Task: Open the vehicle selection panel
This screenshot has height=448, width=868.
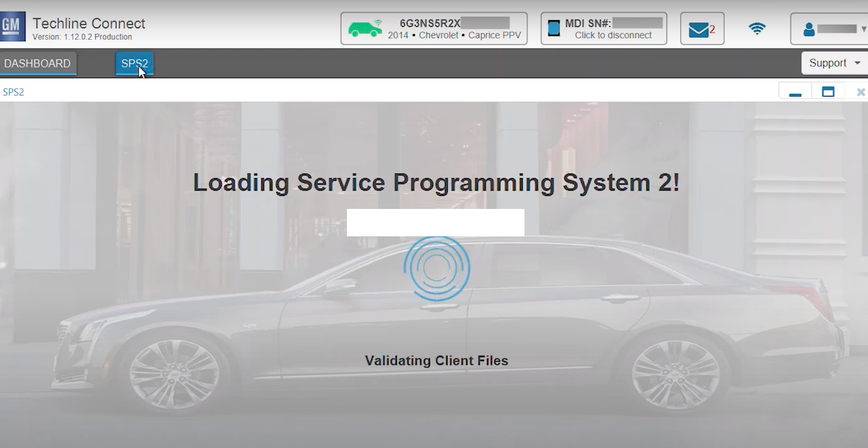Action: (x=434, y=28)
